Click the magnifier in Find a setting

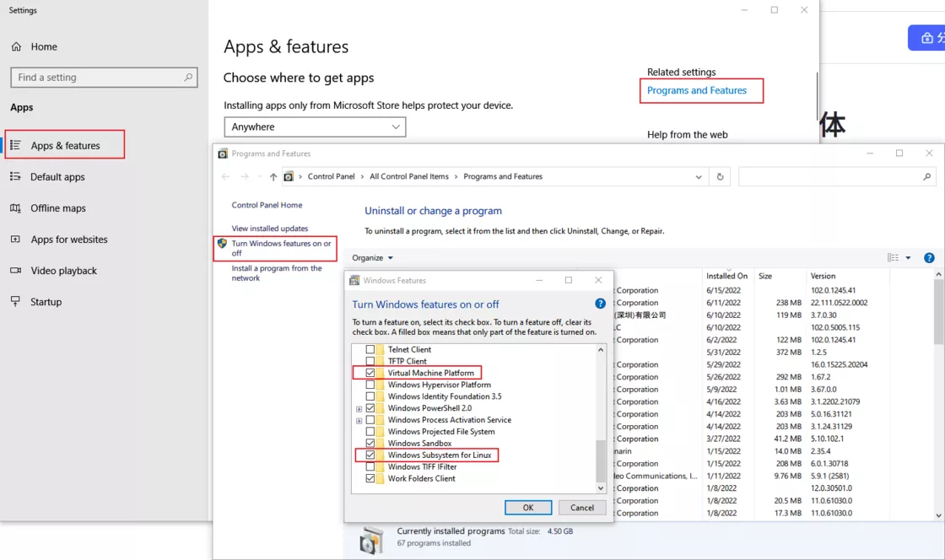(188, 77)
